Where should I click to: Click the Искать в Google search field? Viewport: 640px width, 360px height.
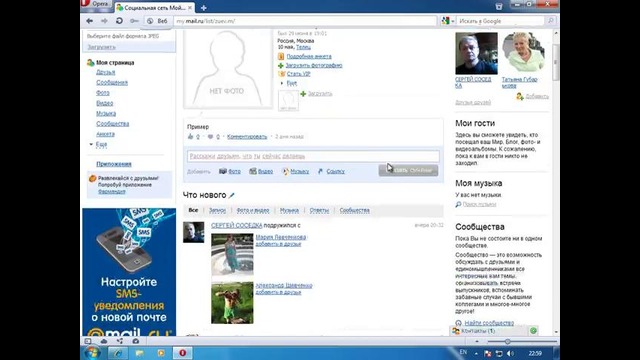tap(501, 21)
